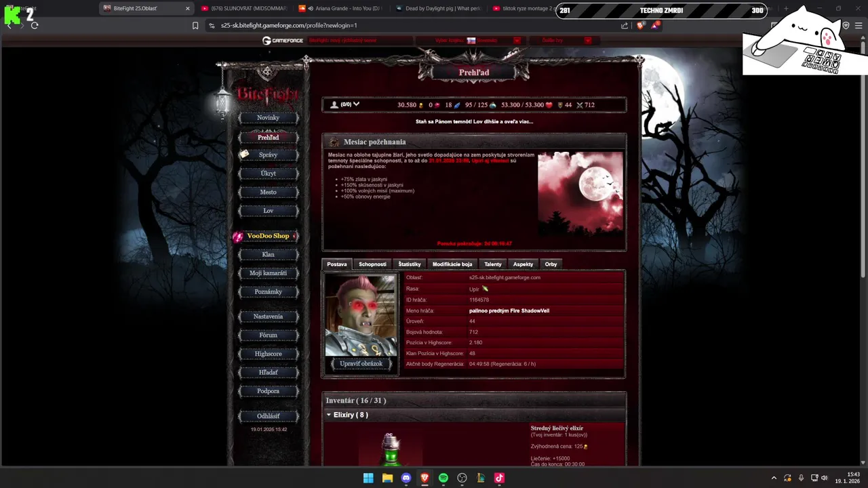The width and height of the screenshot is (868, 488).
Task: Click the red hellstone gem icon
Action: coord(437,105)
